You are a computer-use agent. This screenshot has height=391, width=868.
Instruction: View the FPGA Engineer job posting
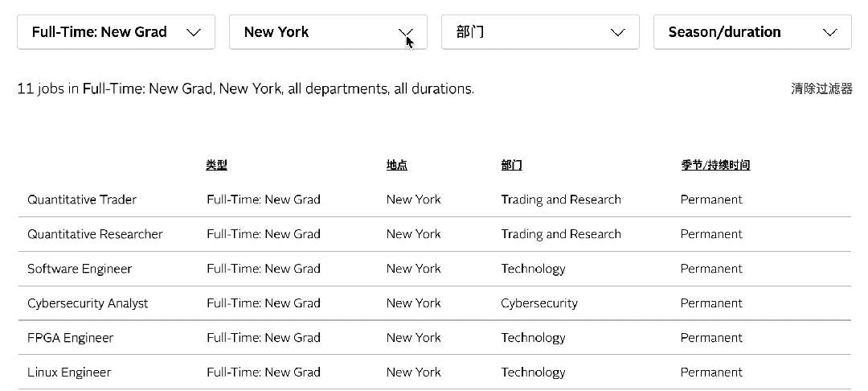pos(70,338)
